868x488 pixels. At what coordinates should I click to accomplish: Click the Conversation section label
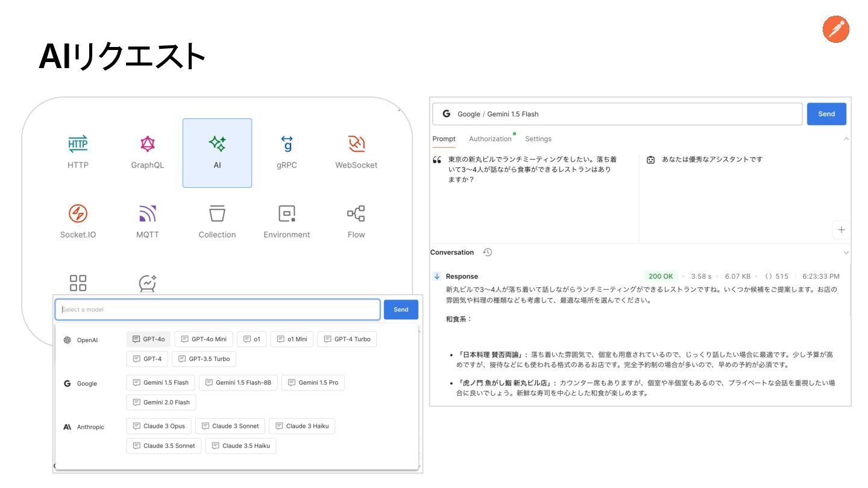(452, 252)
